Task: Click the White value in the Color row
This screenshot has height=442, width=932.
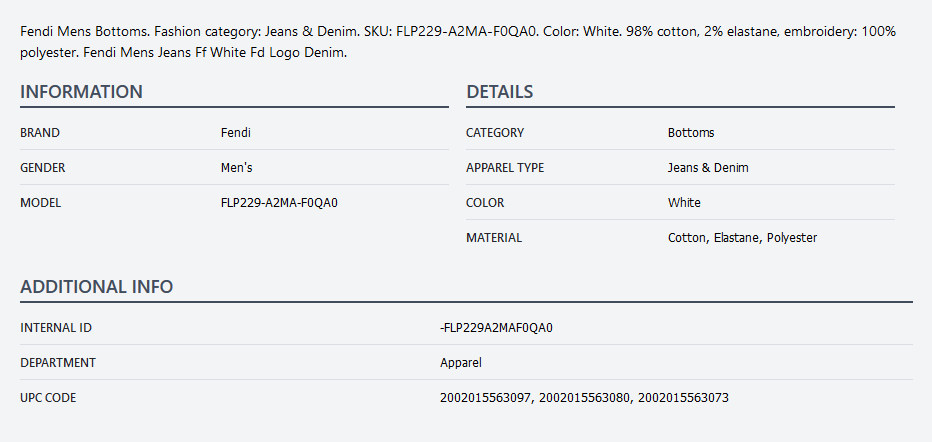Action: (x=684, y=203)
